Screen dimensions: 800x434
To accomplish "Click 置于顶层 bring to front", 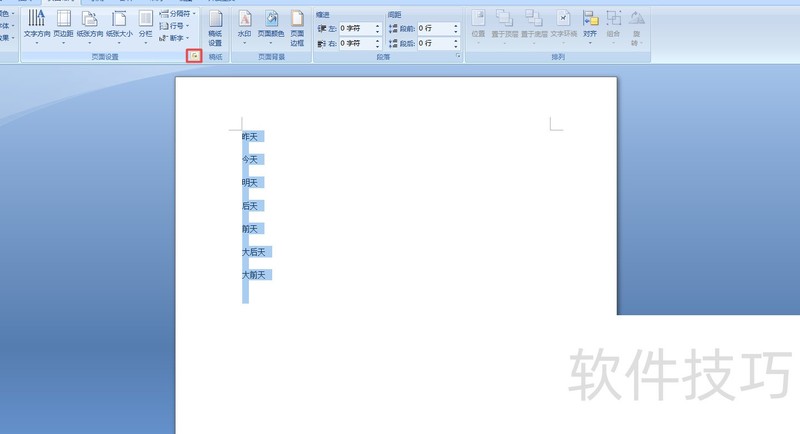I will 505,27.
